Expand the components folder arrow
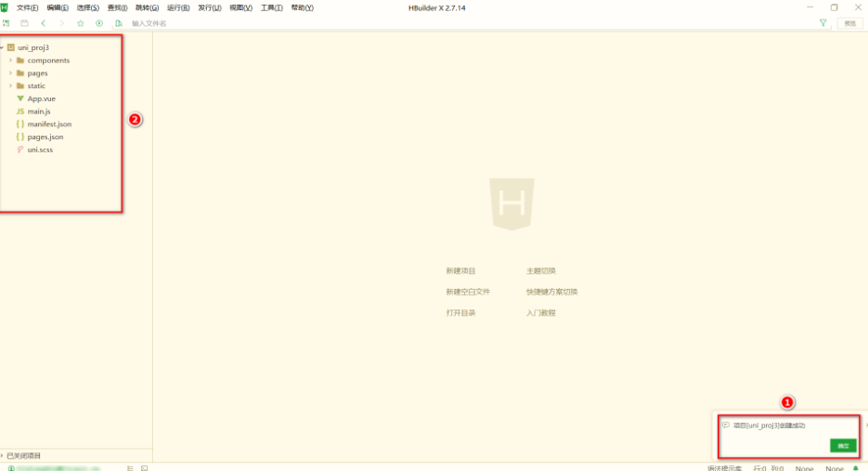868x471 pixels. click(10, 60)
